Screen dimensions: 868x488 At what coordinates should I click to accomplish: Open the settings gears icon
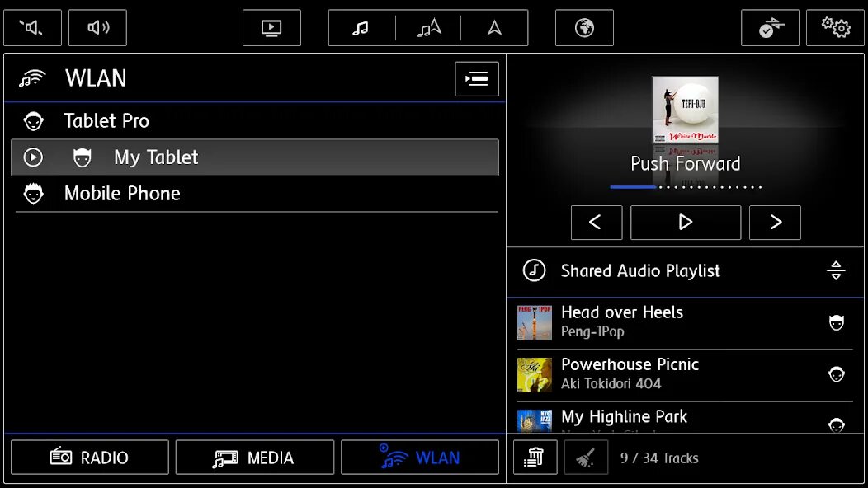click(x=835, y=28)
